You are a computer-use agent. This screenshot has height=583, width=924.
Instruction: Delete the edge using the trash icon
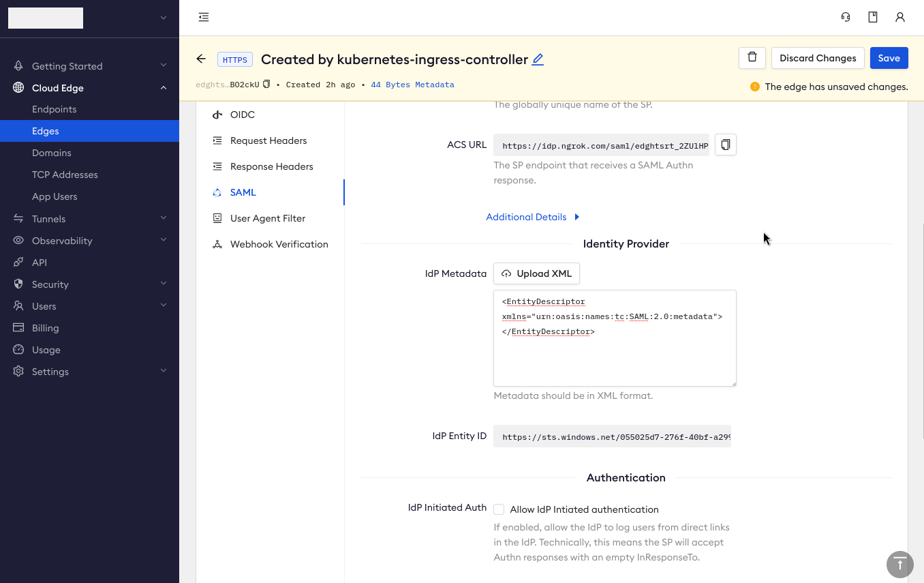click(752, 58)
